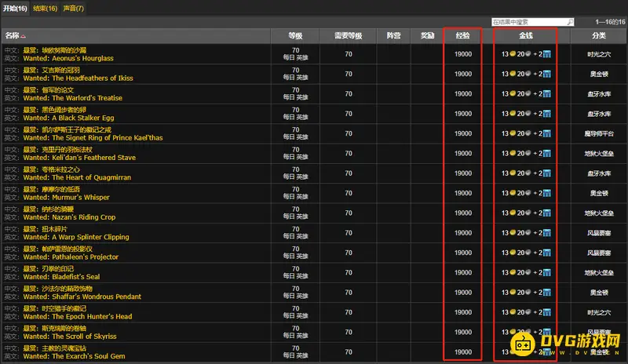Sort table by the 奖励 column header

click(427, 36)
